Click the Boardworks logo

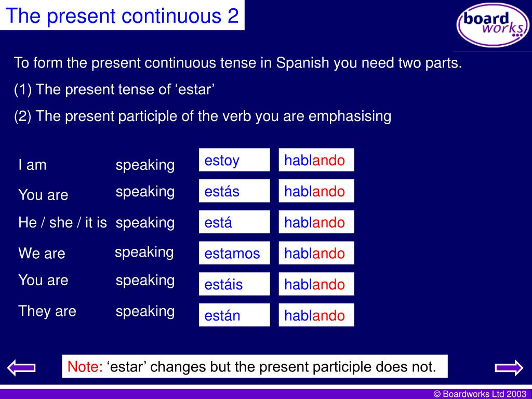point(493,24)
